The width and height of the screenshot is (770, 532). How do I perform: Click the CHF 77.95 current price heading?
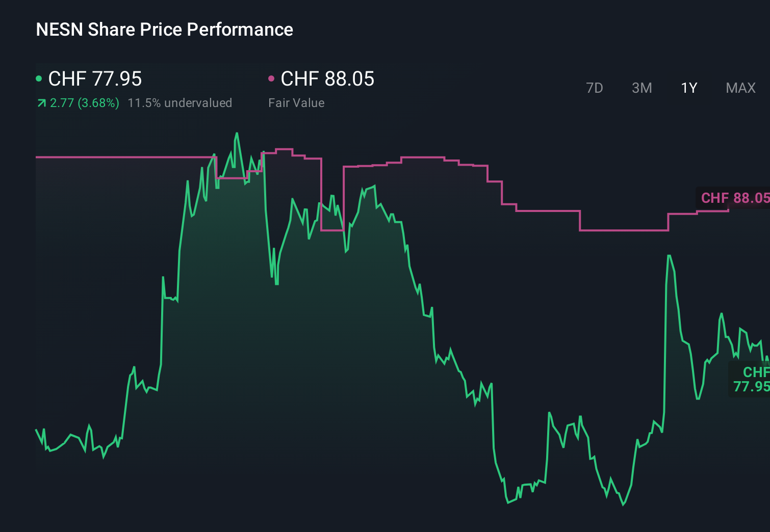coord(95,79)
